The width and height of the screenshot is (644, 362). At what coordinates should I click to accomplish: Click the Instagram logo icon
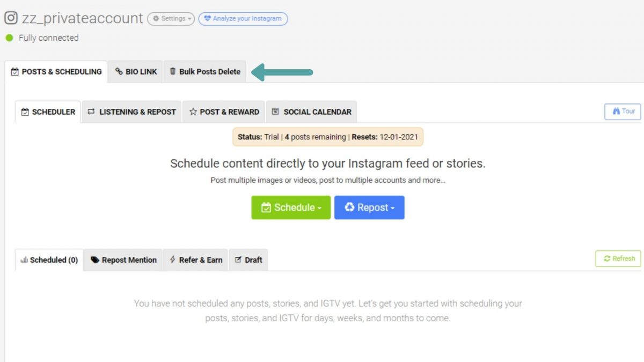click(10, 18)
